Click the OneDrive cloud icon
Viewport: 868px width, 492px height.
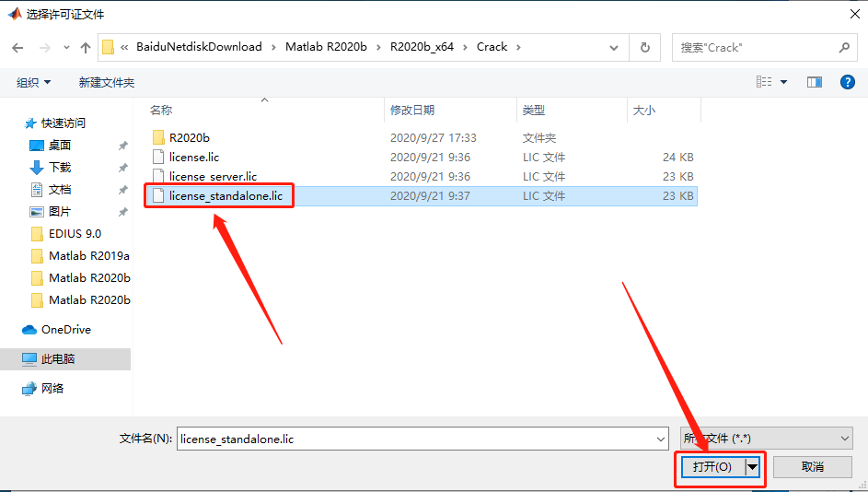[x=29, y=330]
